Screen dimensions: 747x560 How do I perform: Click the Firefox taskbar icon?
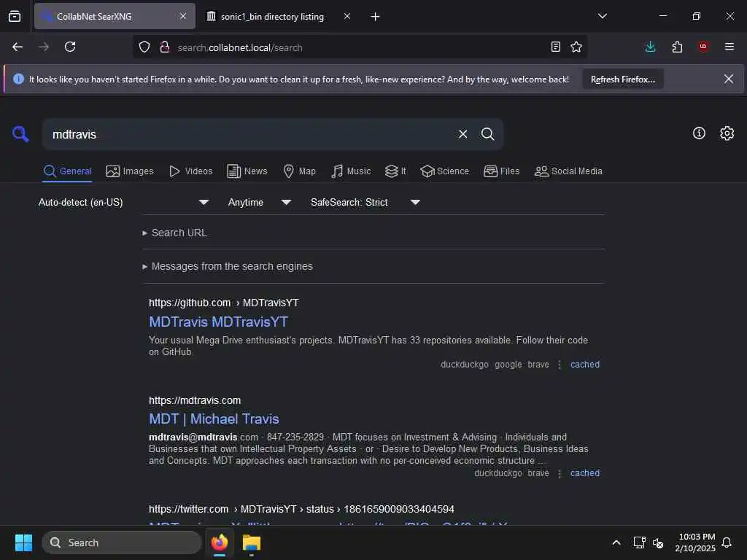[x=220, y=542]
